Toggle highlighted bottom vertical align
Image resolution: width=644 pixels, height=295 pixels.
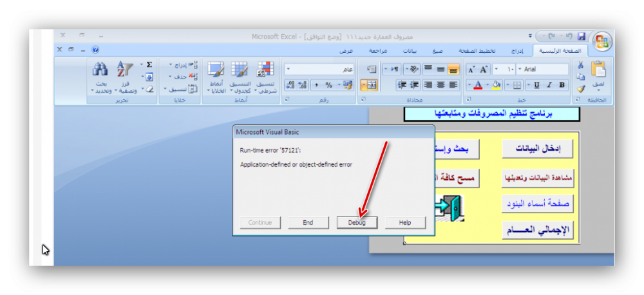453,70
